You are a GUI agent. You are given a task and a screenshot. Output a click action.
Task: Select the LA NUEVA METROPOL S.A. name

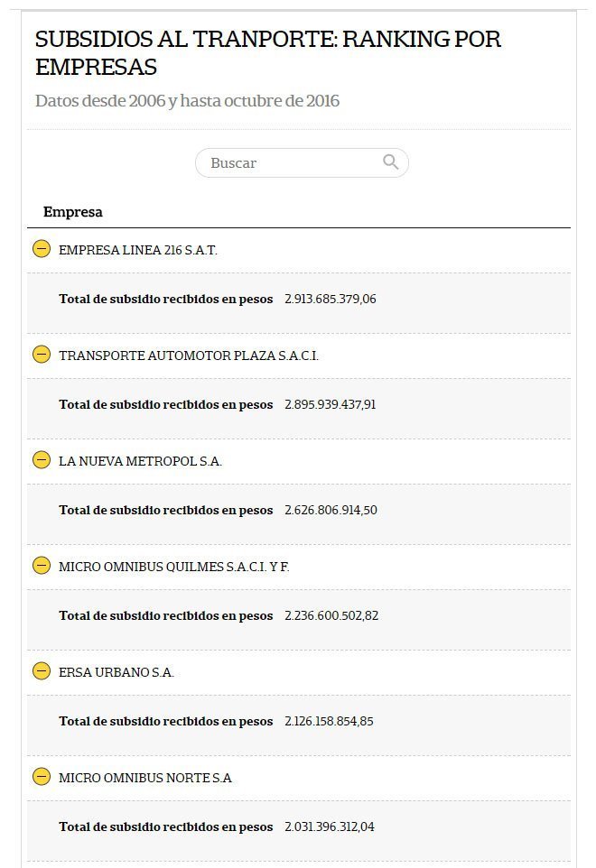[140, 461]
